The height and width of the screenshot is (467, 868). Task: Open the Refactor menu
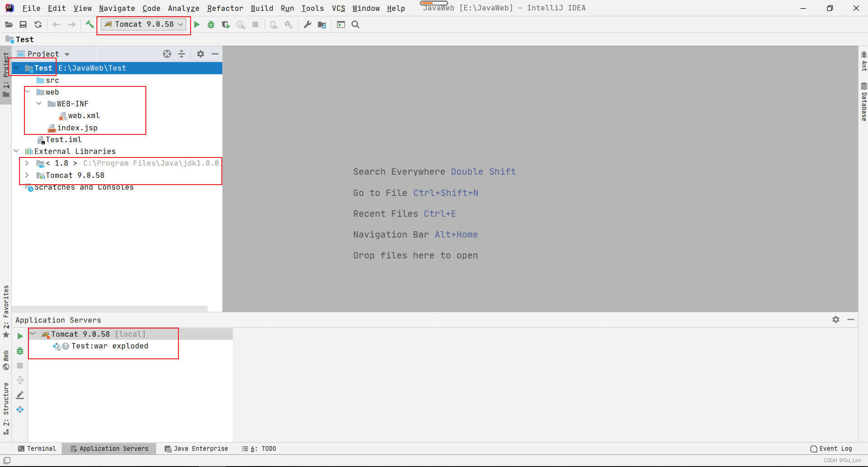(225, 8)
